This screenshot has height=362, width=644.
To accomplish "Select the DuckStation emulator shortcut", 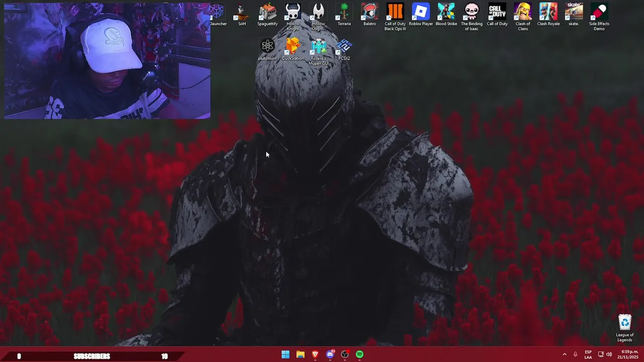I will tap(293, 50).
